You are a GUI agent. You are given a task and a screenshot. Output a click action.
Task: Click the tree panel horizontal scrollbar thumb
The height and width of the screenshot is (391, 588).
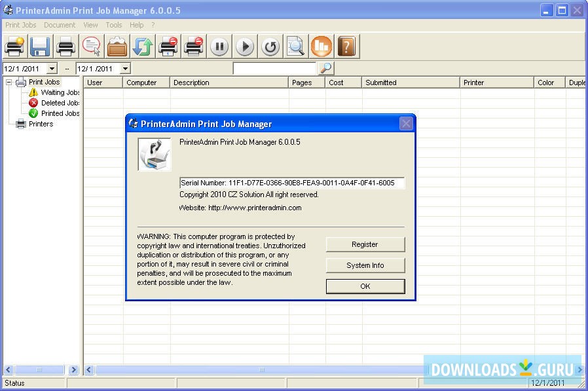[x=39, y=370]
